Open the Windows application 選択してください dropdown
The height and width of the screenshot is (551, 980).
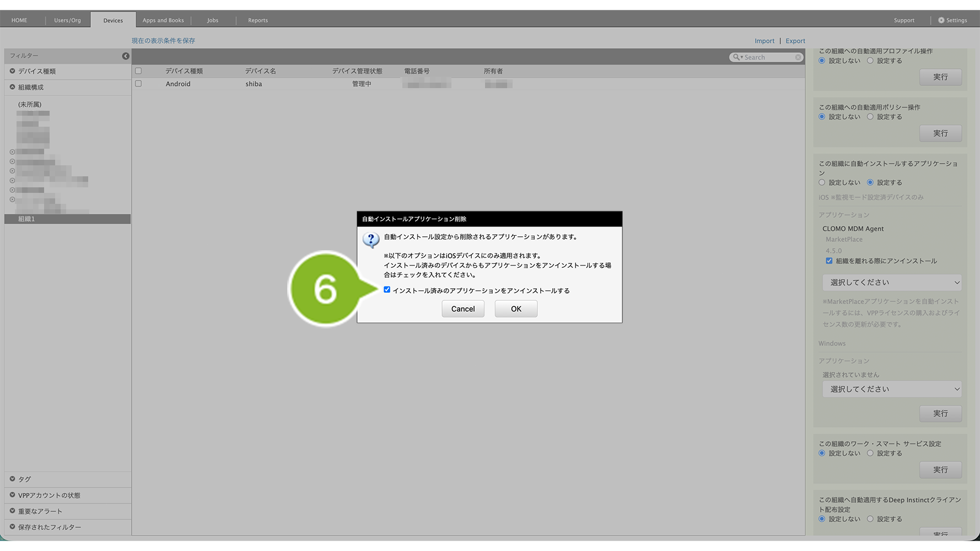[891, 389]
